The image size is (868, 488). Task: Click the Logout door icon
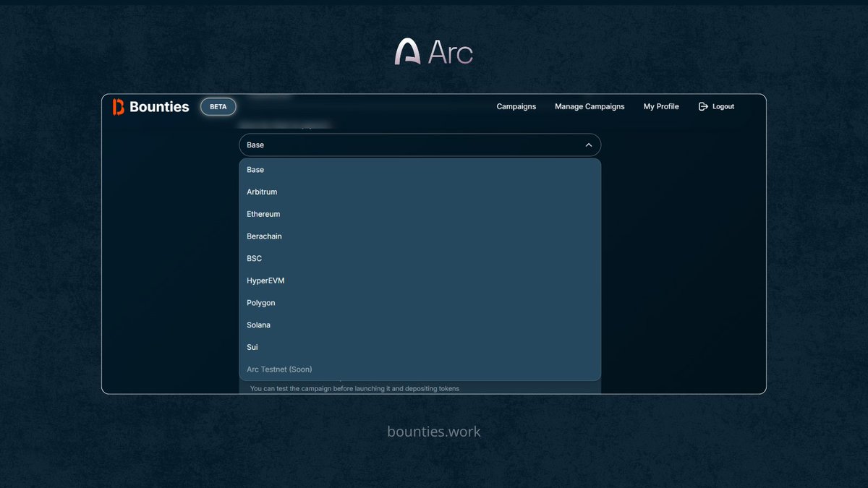tap(703, 106)
